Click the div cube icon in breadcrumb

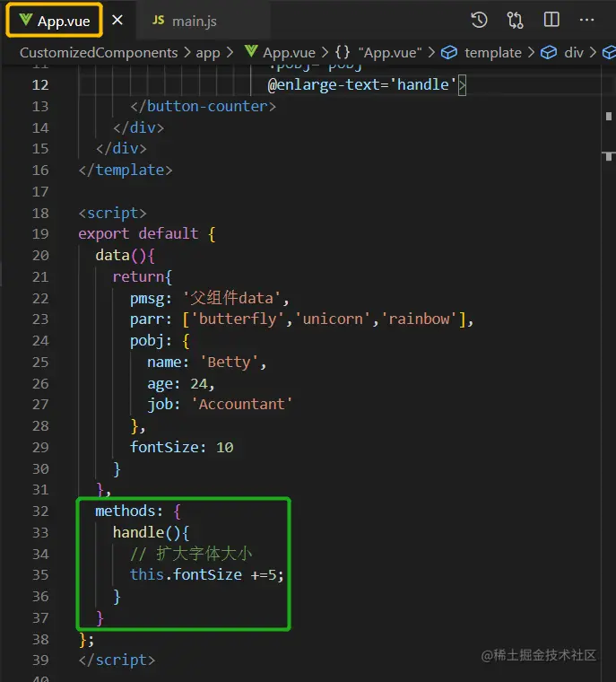click(549, 53)
